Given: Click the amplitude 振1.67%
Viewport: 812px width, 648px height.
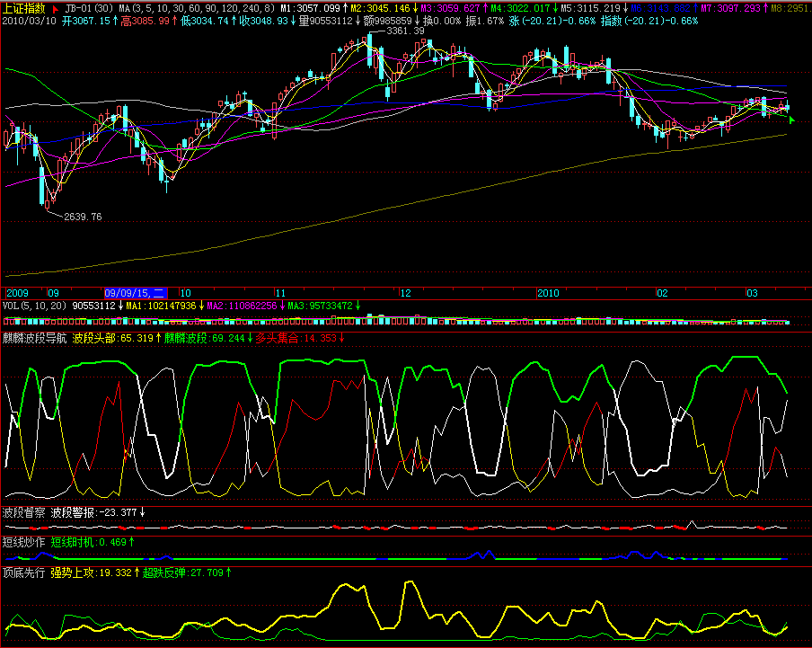Looking at the screenshot, I should point(484,22).
